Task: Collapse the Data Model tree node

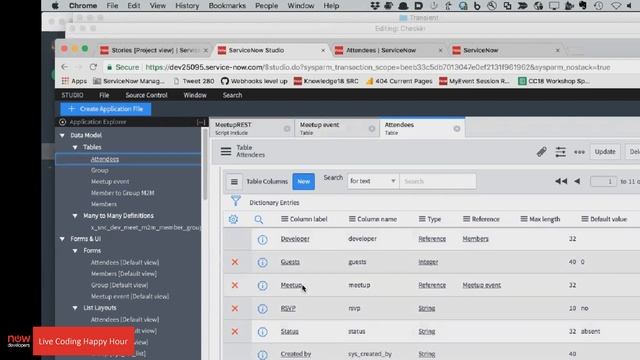Action: [62, 136]
